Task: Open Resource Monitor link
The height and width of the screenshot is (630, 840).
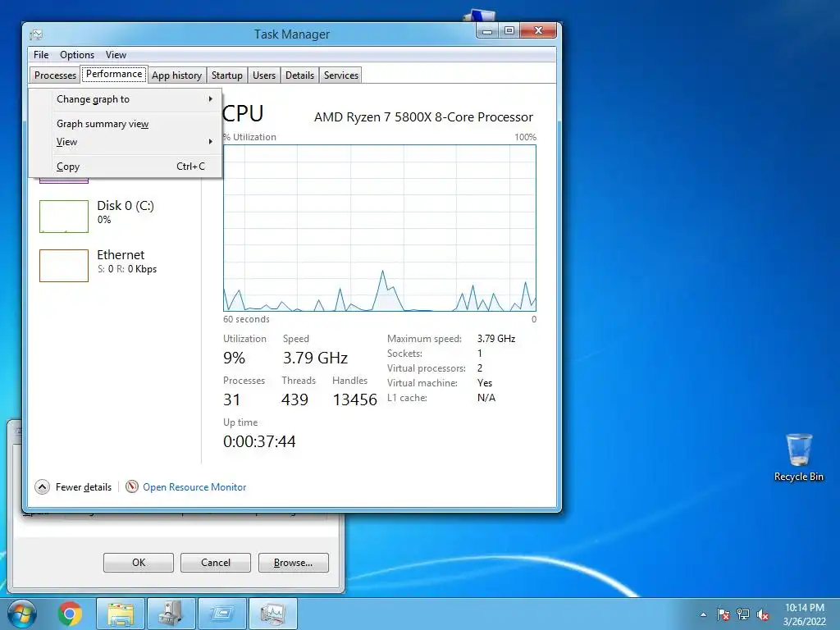Action: click(194, 487)
